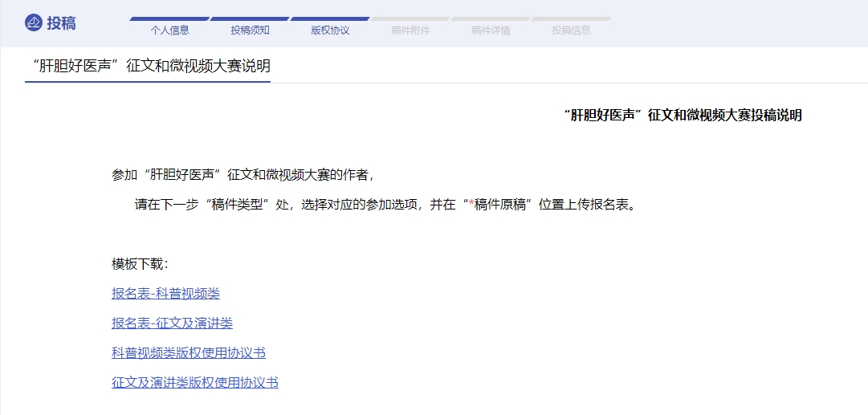
Task: Open 科普视频类版权使用协议书 link
Action: pos(189,352)
